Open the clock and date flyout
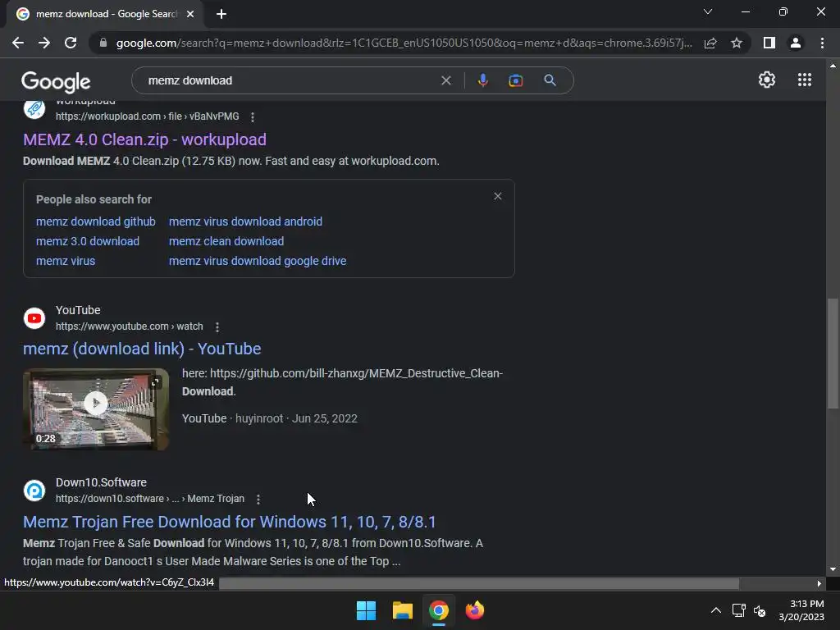 click(x=801, y=610)
